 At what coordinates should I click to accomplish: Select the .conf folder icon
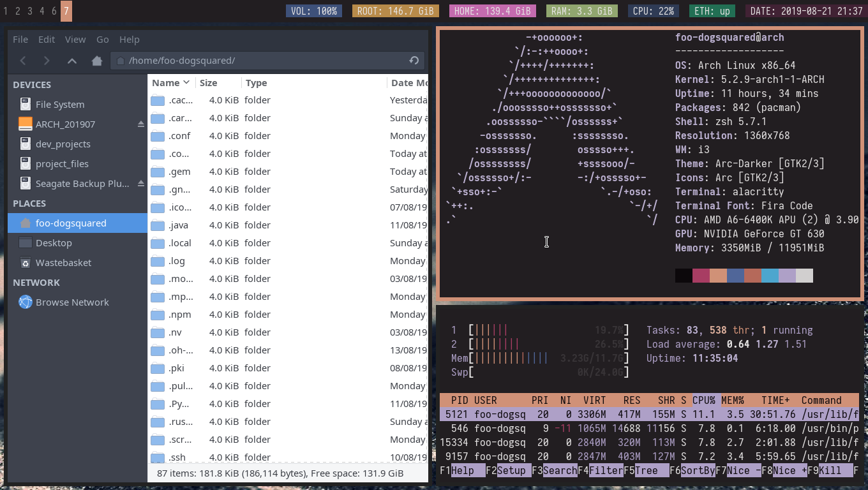pyautogui.click(x=158, y=136)
